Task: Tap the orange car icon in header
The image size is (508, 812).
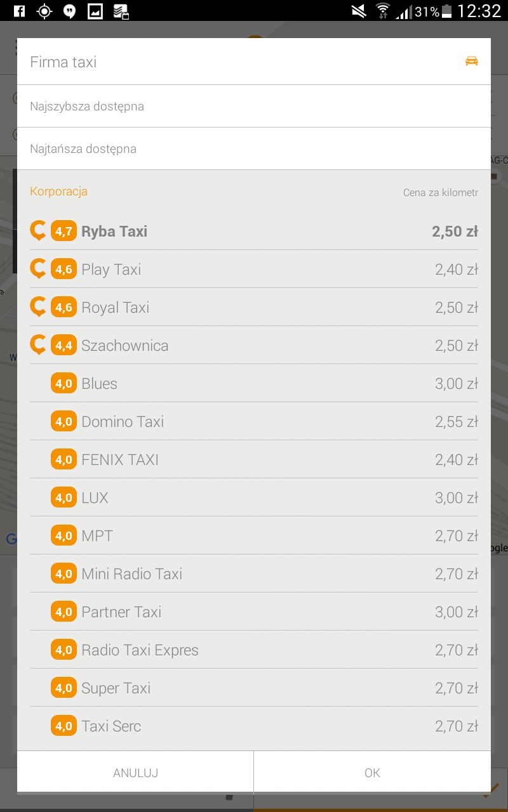Action: 471,62
